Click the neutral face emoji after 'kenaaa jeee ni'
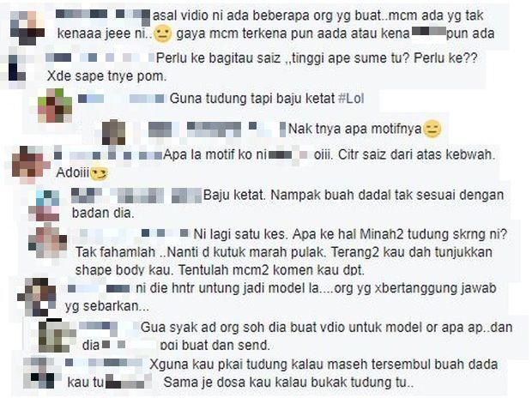The image size is (532, 398). click(x=163, y=34)
